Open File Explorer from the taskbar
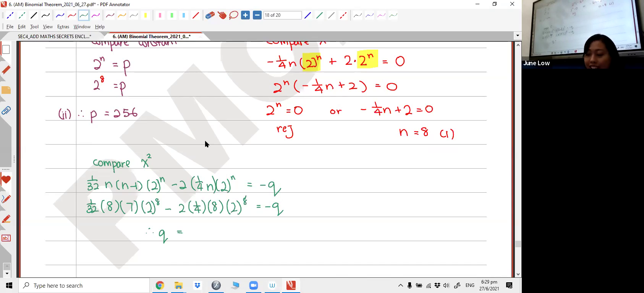644x293 pixels. [178, 285]
